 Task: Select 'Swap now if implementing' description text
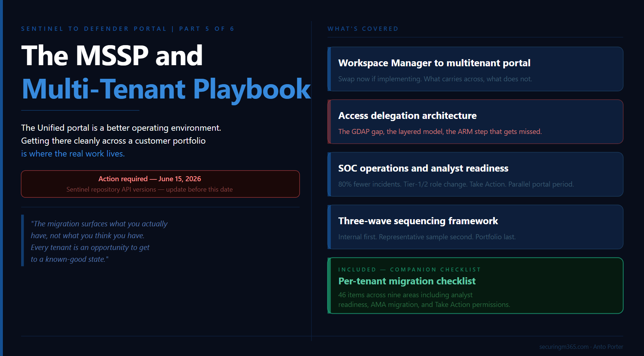(x=435, y=79)
